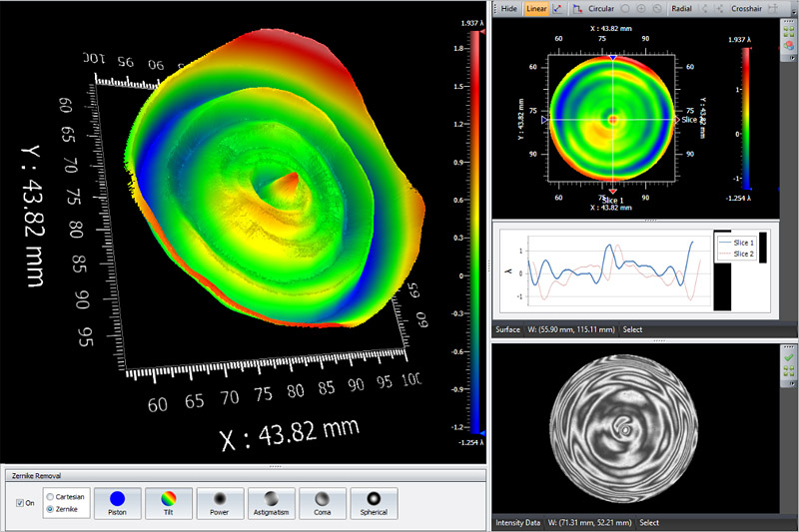
Task: Select the Zernike radio option
Action: click(x=51, y=509)
